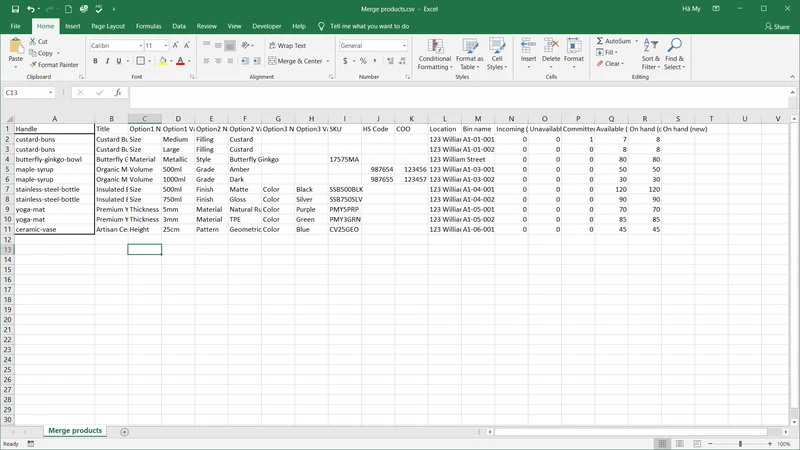Image resolution: width=800 pixels, height=450 pixels.
Task: Open the General number format dropdown
Action: (x=404, y=46)
